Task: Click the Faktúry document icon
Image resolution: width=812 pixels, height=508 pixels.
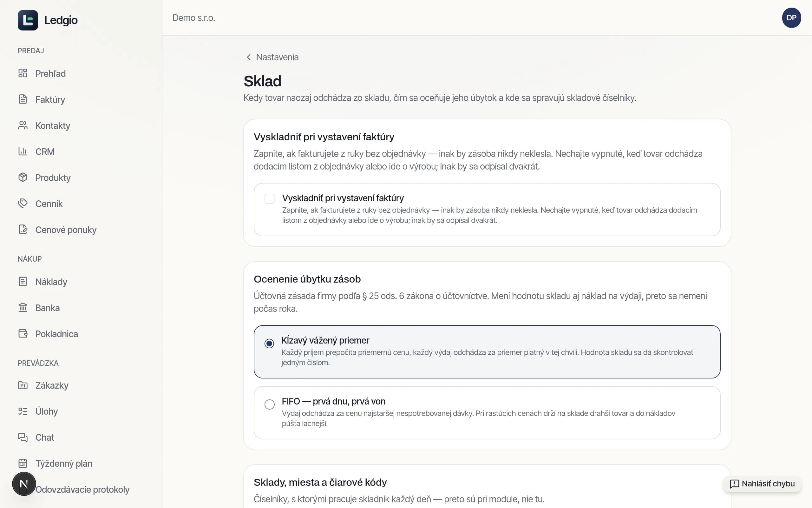Action: (23, 99)
